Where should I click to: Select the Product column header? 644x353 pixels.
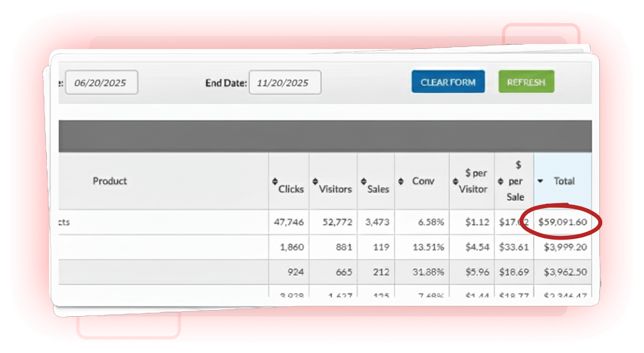[110, 181]
